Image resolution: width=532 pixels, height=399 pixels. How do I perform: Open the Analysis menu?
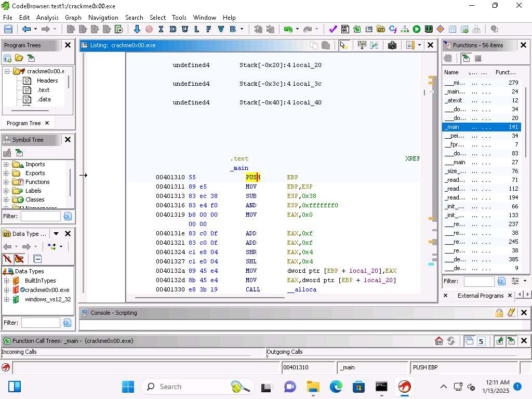point(47,17)
